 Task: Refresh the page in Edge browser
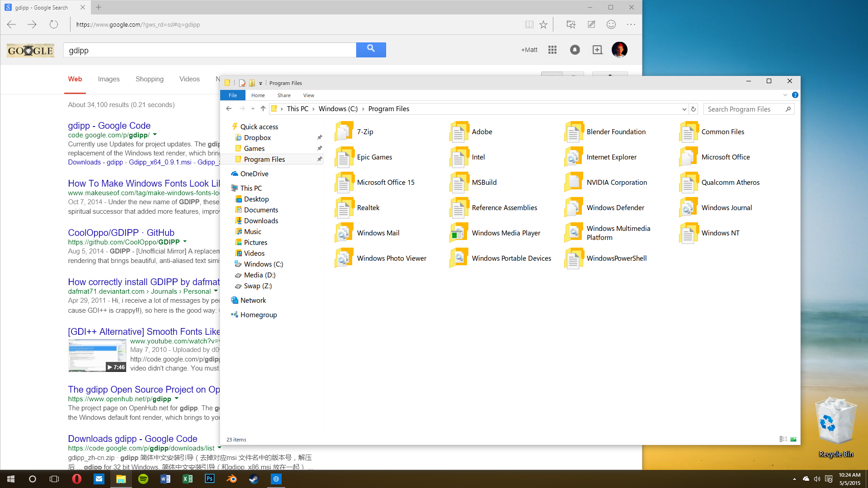click(x=54, y=24)
